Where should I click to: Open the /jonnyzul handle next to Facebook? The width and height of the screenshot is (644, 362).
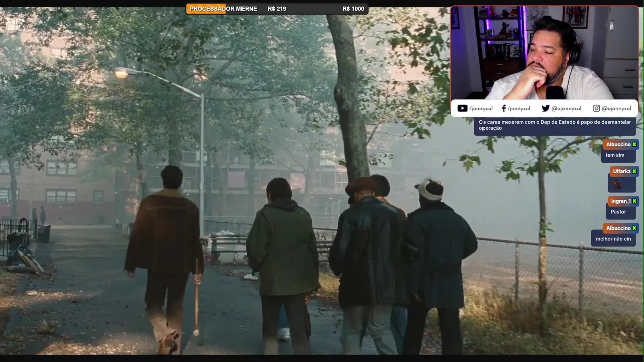[519, 108]
